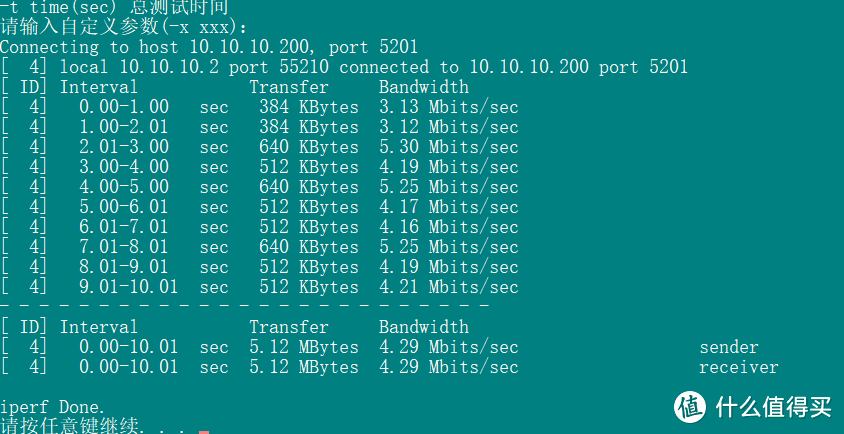Click the 'sender' label in summary
The height and width of the screenshot is (434, 844).
(729, 347)
